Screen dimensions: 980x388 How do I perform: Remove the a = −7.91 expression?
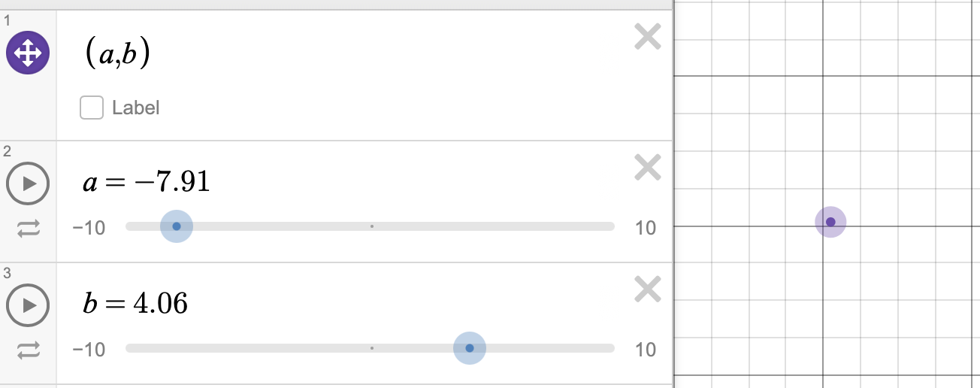(x=647, y=167)
